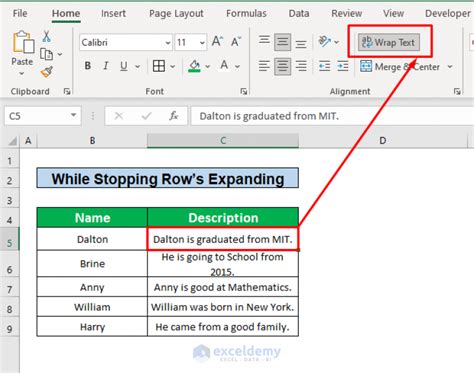Open the Font Color dropdown arrow
This screenshot has height=373, width=474.
[x=238, y=66]
